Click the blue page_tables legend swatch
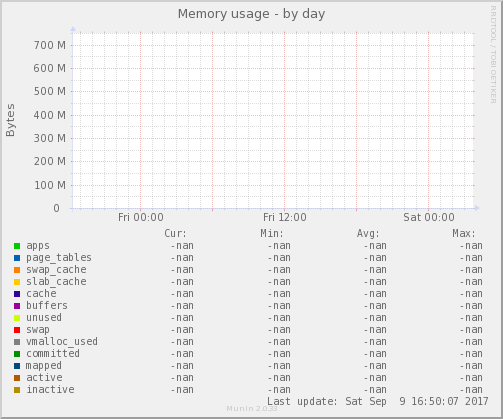 click(x=17, y=258)
